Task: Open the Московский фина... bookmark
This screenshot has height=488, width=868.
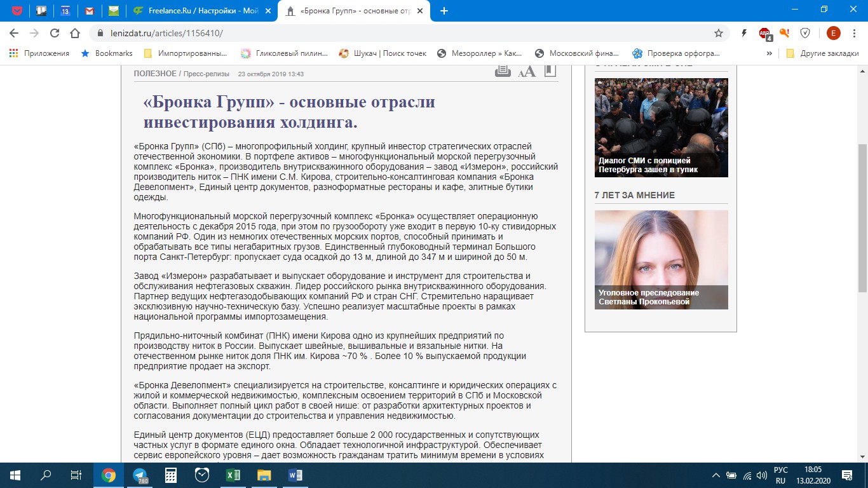Action: coord(576,53)
